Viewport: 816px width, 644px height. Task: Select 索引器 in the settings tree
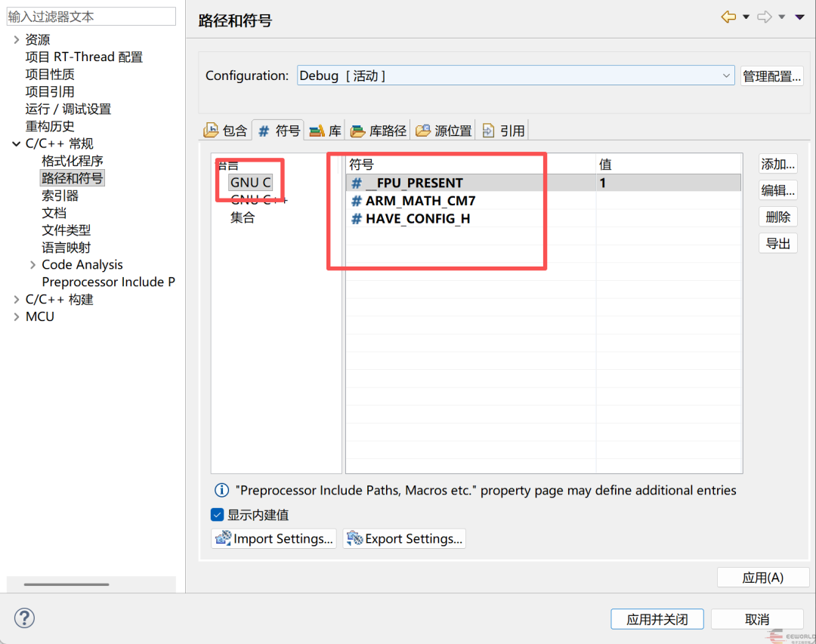60,196
